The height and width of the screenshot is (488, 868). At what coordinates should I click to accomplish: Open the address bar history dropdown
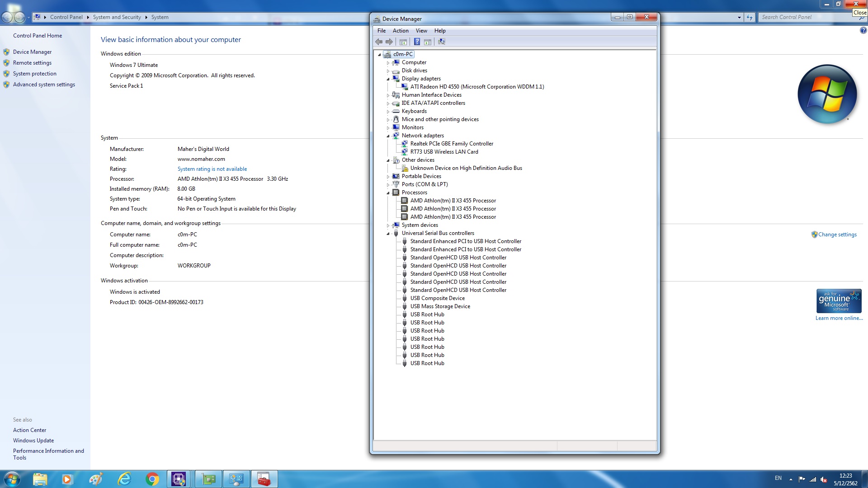(739, 17)
